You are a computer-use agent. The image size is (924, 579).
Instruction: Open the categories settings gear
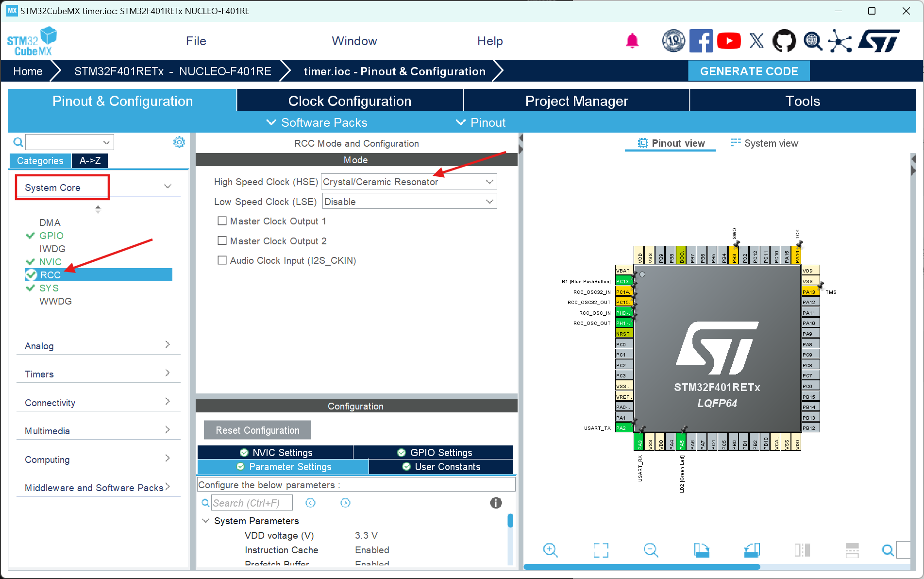tap(179, 142)
